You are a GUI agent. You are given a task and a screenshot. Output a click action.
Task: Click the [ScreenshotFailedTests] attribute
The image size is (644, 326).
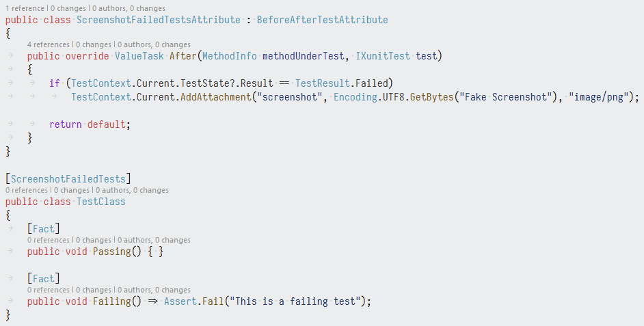(68, 179)
